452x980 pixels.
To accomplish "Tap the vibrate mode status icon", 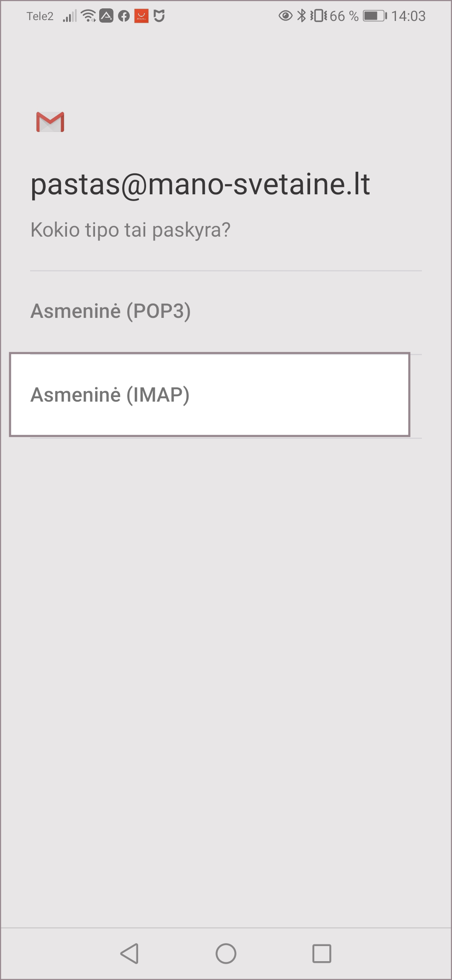I will click(x=319, y=16).
